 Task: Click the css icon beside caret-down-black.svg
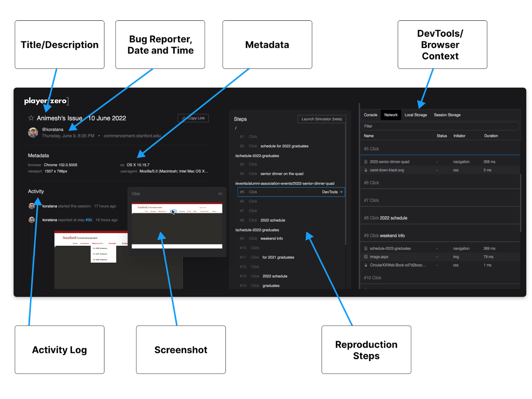(366, 170)
